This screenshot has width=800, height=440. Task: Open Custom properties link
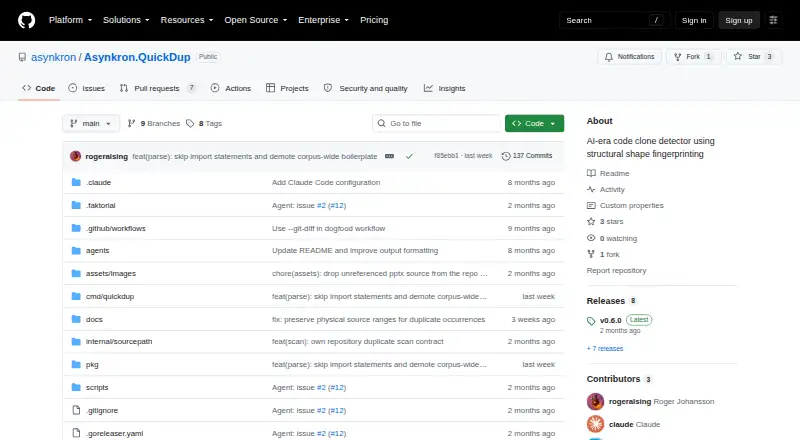click(626, 205)
